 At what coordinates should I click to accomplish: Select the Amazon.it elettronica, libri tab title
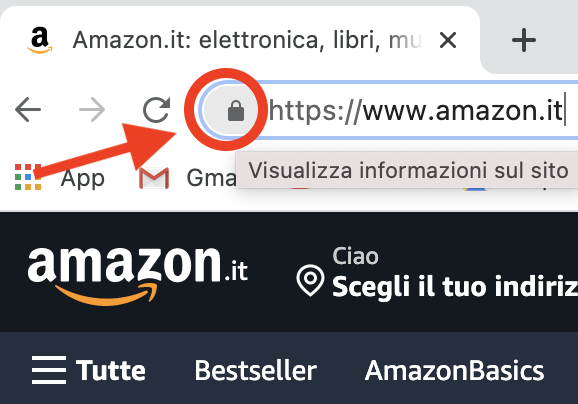coord(247,40)
